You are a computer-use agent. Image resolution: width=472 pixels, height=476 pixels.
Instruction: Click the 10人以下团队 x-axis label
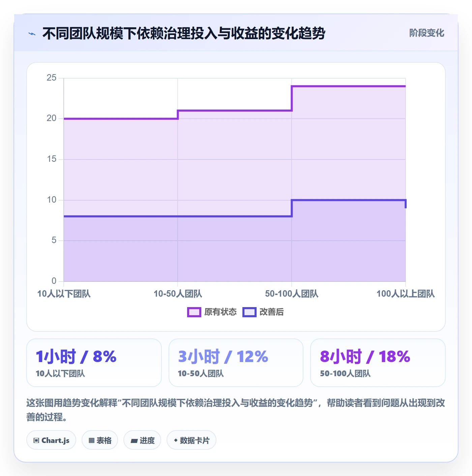[x=64, y=294]
